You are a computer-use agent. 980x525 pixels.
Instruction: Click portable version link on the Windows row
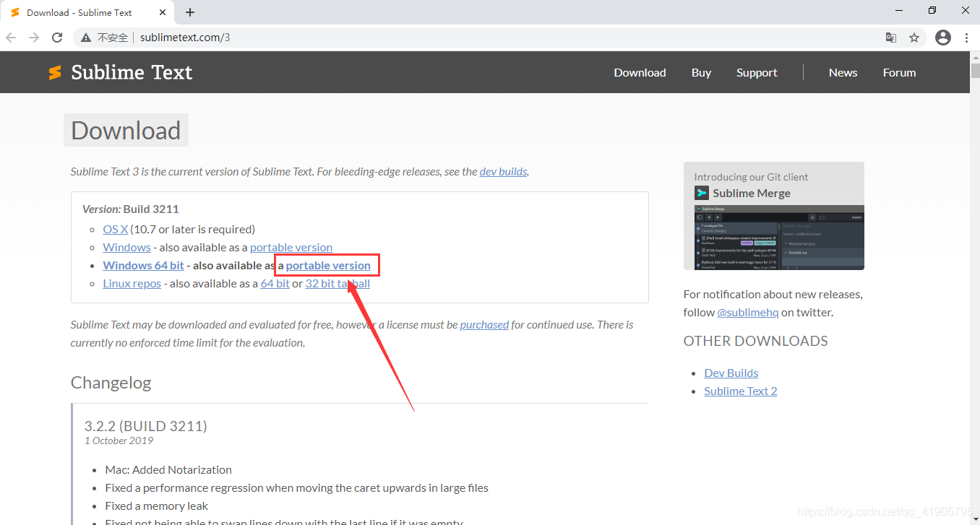[291, 247]
